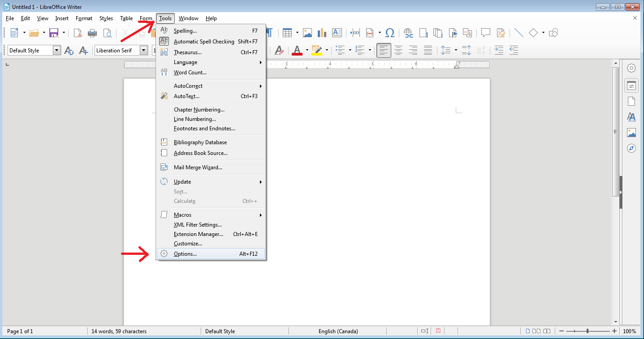Click English (Canada) language in status bar
This screenshot has width=644, height=339.
(x=338, y=331)
